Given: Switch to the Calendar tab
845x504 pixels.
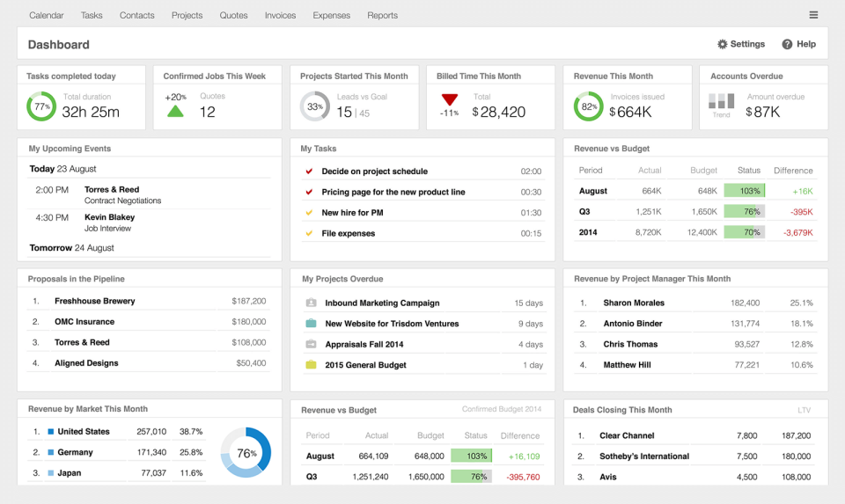Looking at the screenshot, I should point(47,15).
